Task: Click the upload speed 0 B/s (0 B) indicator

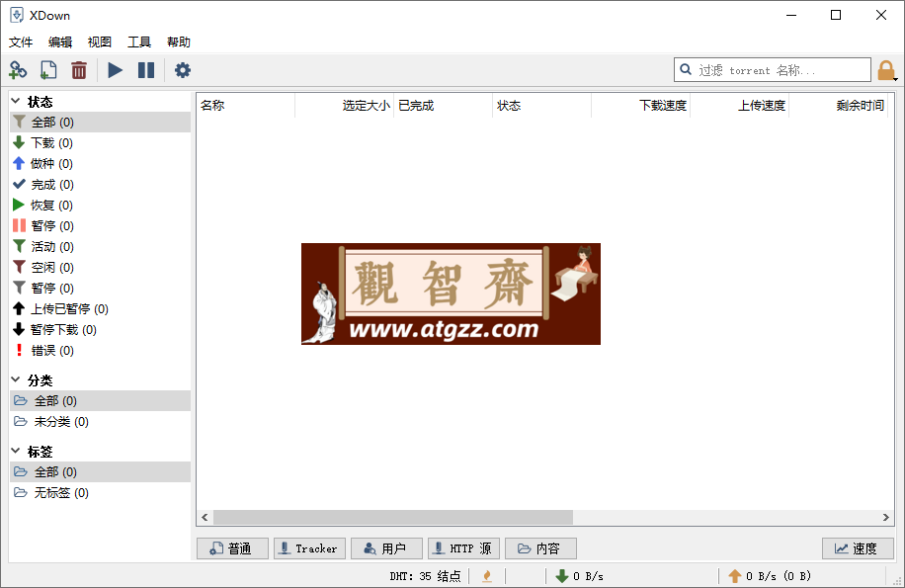Action: pyautogui.click(x=770, y=576)
